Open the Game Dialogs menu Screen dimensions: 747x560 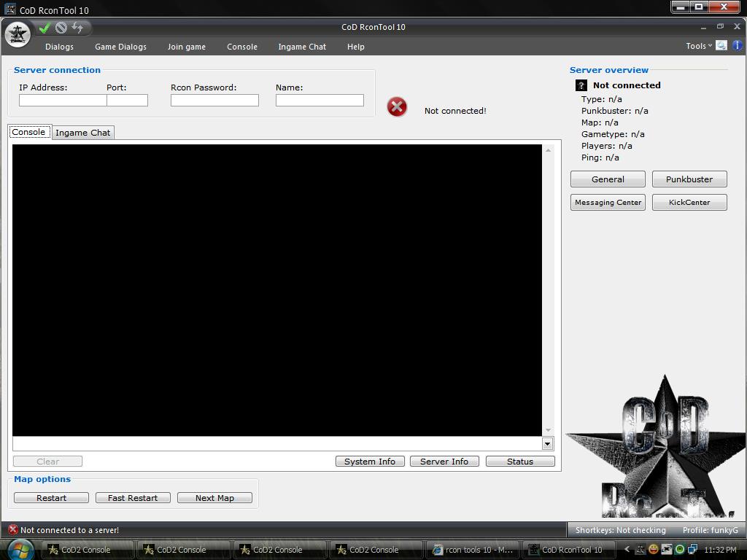(120, 47)
